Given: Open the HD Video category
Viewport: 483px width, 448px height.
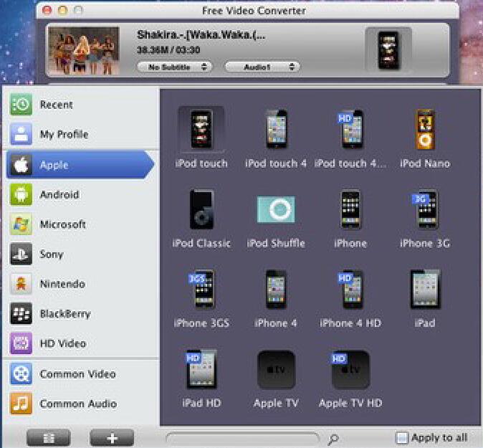Looking at the screenshot, I should point(81,343).
